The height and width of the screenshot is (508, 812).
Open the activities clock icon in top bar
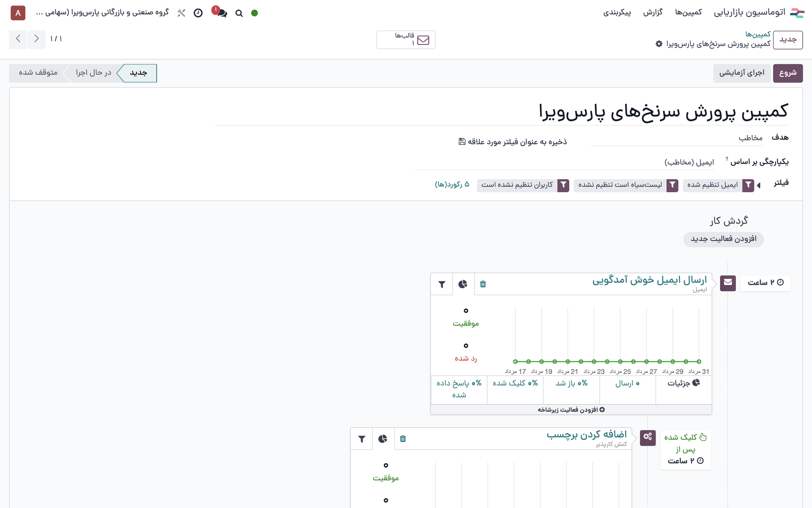click(198, 13)
